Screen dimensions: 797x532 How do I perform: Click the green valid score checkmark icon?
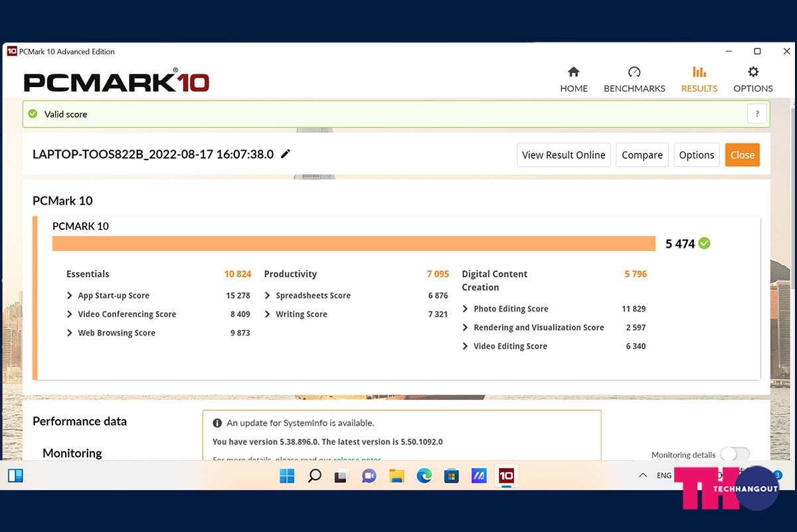33,114
